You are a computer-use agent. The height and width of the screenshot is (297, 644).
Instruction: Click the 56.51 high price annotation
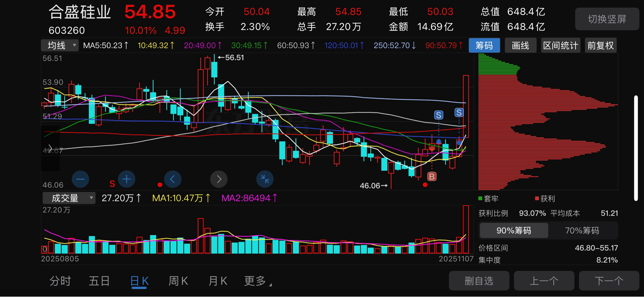231,58
